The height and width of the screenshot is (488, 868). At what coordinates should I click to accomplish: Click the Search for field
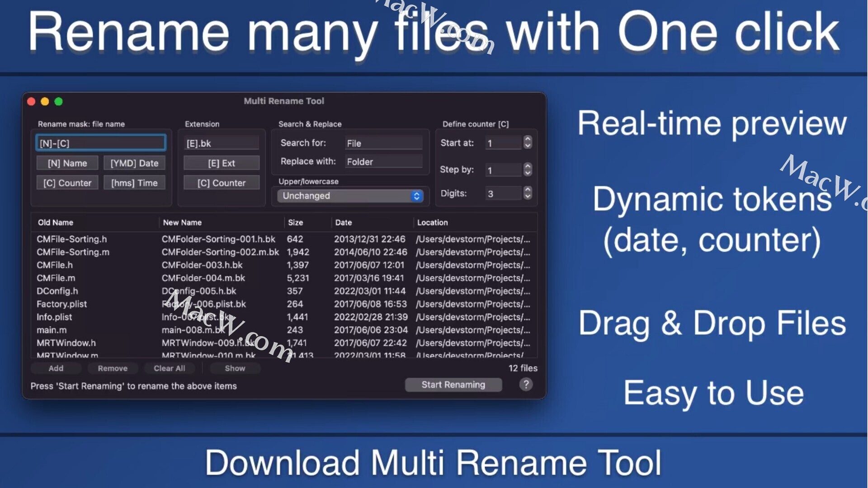[383, 143]
